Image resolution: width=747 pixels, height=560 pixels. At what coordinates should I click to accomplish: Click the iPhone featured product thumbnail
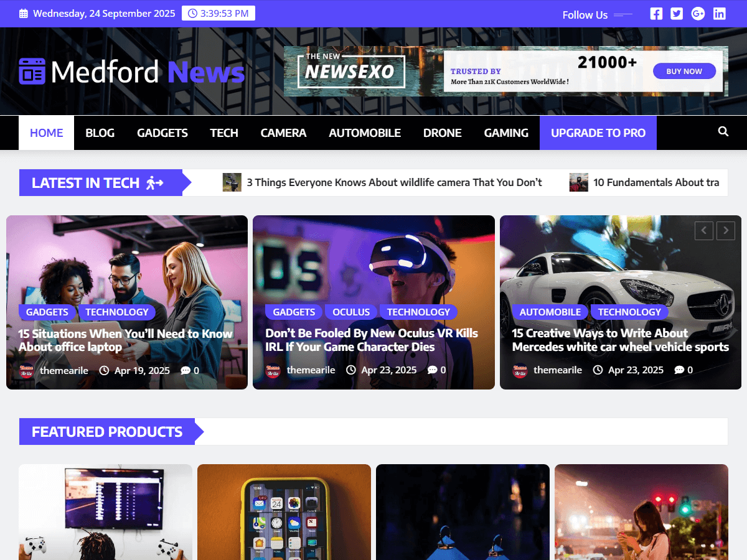point(284,512)
